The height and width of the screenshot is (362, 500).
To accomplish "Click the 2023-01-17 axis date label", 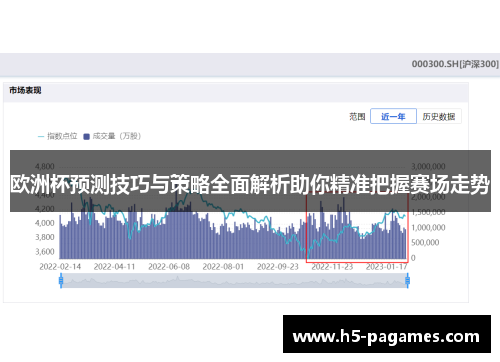I will click(x=387, y=267).
